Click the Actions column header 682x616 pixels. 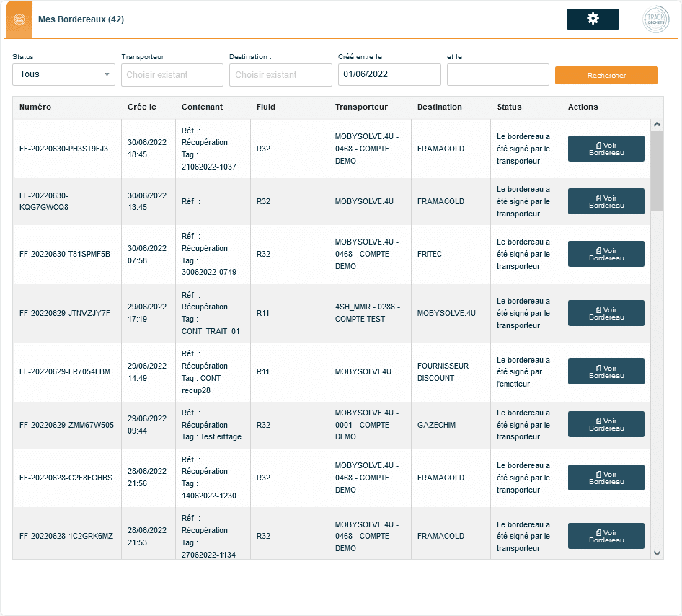point(583,107)
